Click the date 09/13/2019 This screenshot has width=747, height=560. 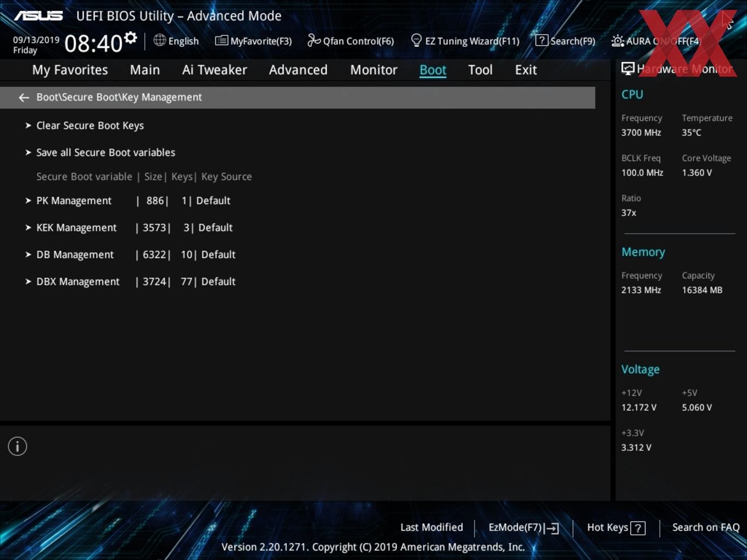click(36, 40)
